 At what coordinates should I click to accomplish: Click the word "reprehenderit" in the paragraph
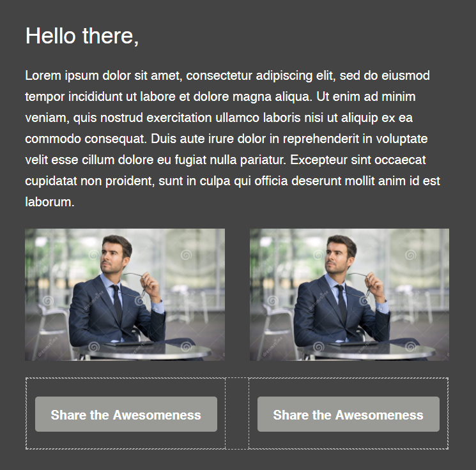(321, 139)
